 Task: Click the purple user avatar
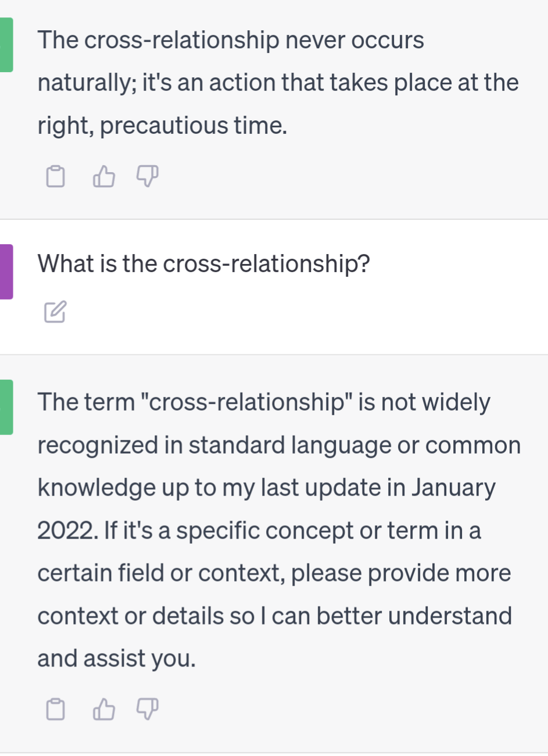(x=6, y=272)
